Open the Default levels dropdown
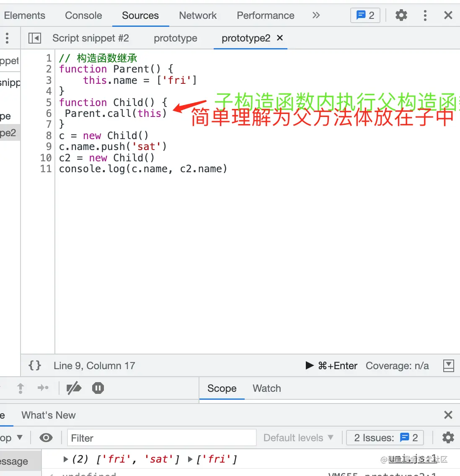 pos(298,438)
